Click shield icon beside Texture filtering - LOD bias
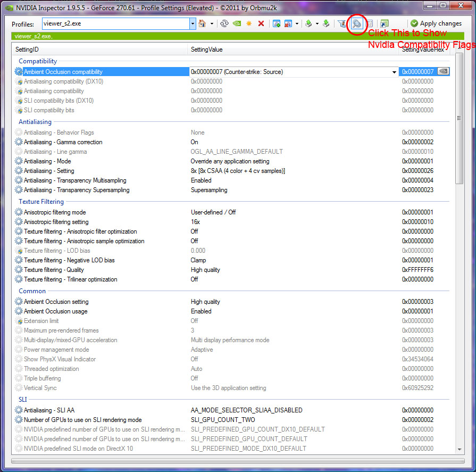Image resolution: width=476 pixels, height=472 pixels. (x=19, y=251)
